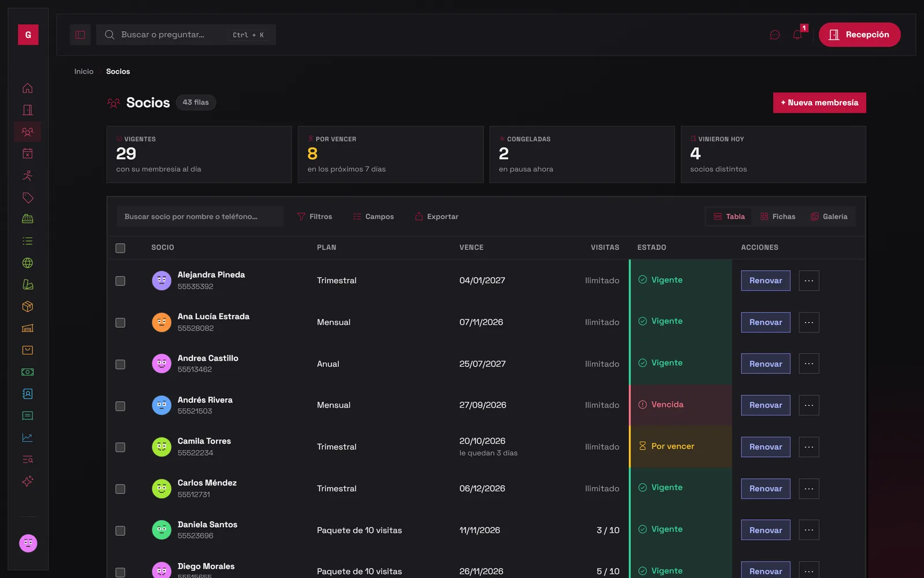Open the chat bubble icon in the header
Screen dimensions: 924x578
(x=775, y=35)
